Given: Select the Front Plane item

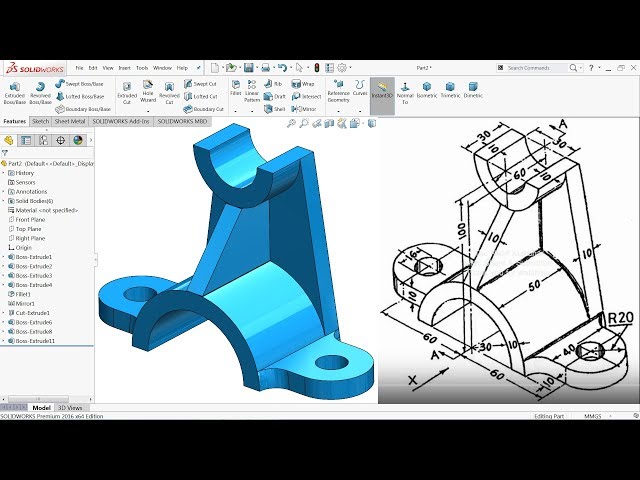Looking at the screenshot, I should pos(27,220).
